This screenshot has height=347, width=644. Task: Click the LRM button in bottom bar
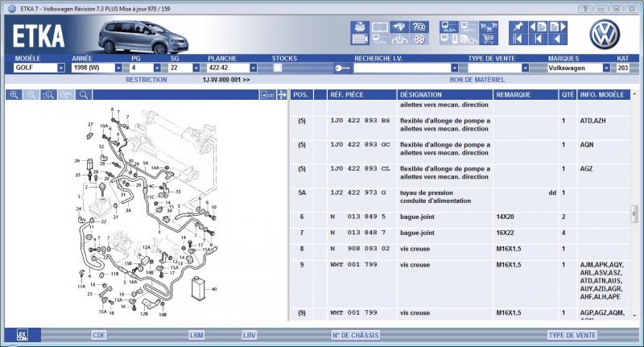tap(196, 335)
